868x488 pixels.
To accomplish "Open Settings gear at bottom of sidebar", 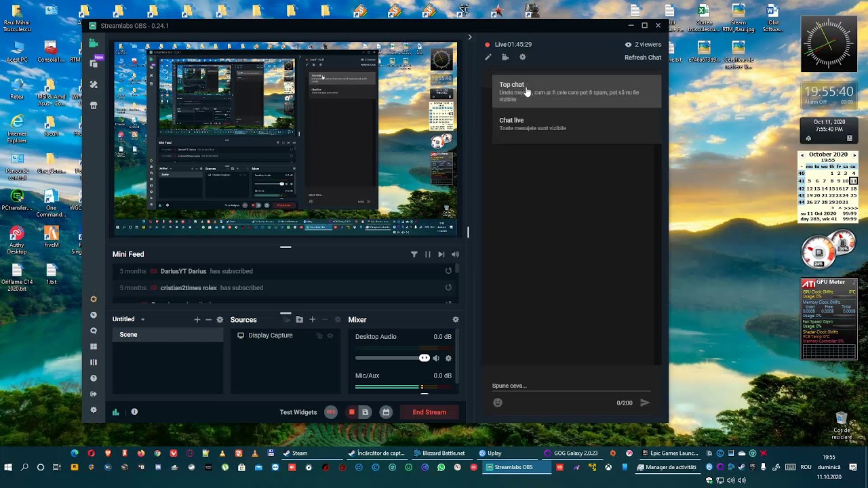I will (94, 410).
